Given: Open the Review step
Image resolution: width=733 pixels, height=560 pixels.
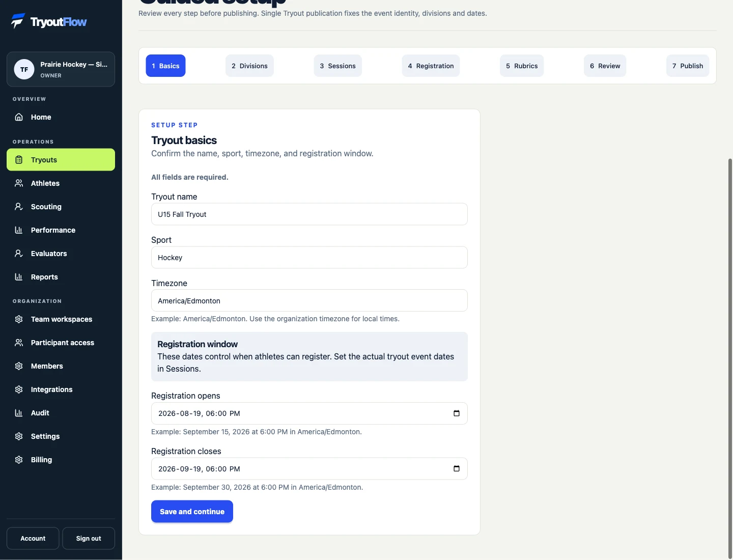Looking at the screenshot, I should tap(605, 66).
